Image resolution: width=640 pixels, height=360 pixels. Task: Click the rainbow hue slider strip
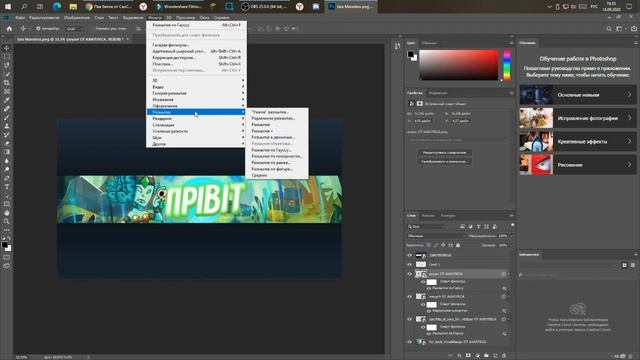click(x=507, y=65)
